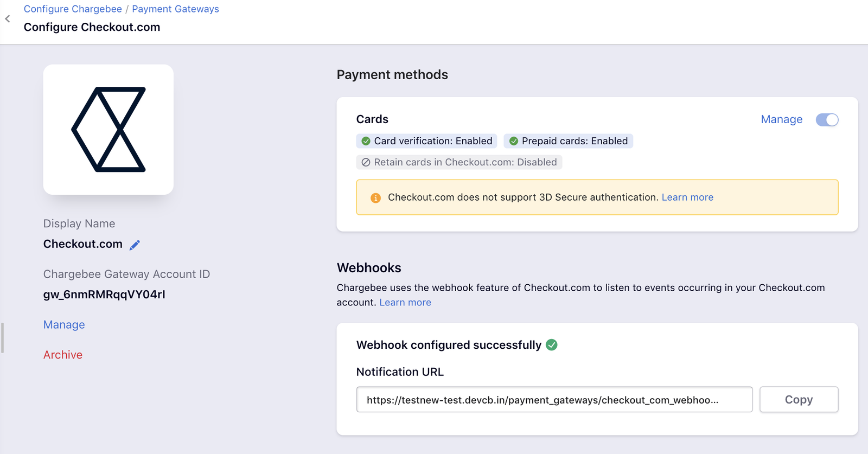Image resolution: width=868 pixels, height=454 pixels.
Task: Click Webhook configured successfully text
Action: tap(449, 345)
